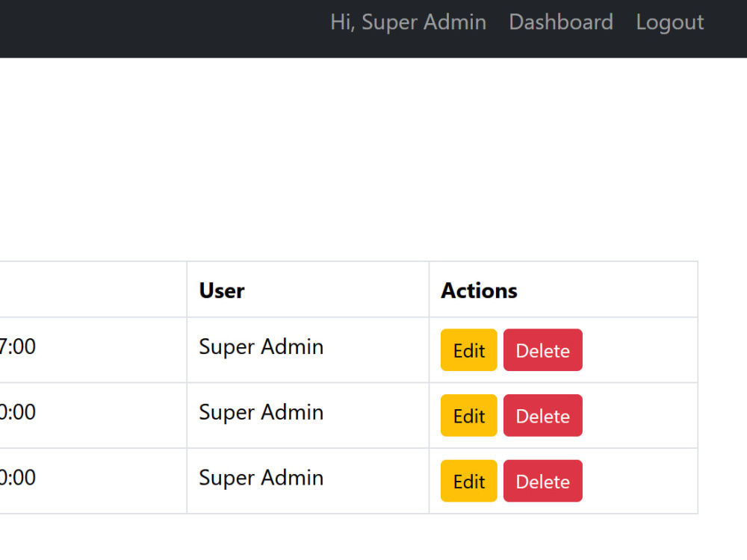Log out using the Logout link

(x=670, y=22)
